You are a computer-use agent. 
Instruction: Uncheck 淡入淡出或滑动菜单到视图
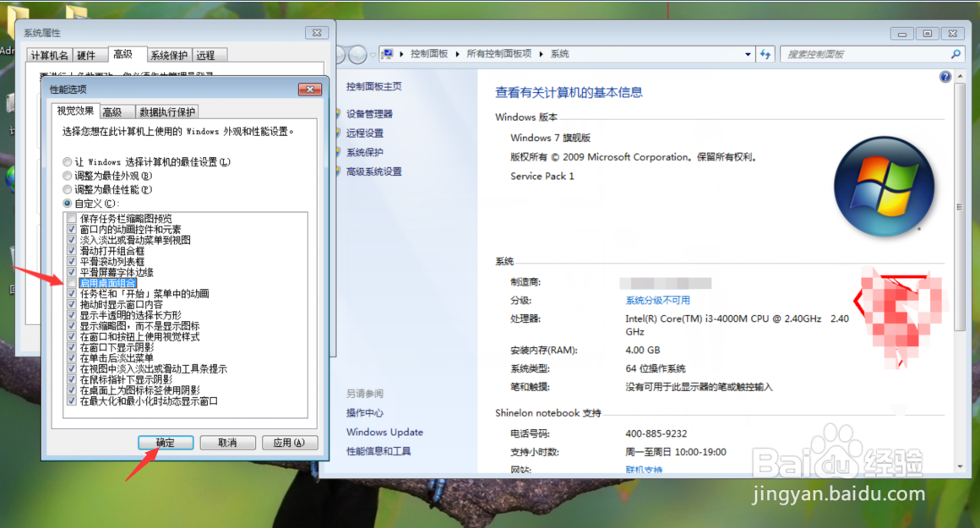pos(72,240)
